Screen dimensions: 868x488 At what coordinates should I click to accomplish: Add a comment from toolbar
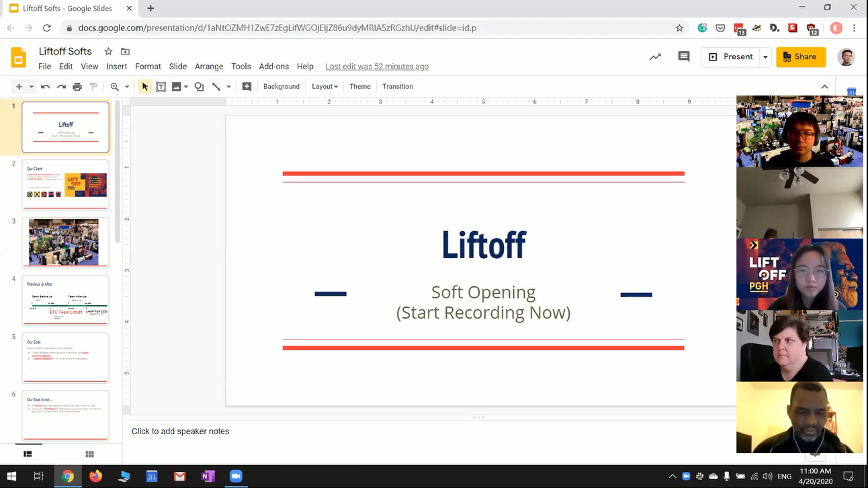(247, 87)
